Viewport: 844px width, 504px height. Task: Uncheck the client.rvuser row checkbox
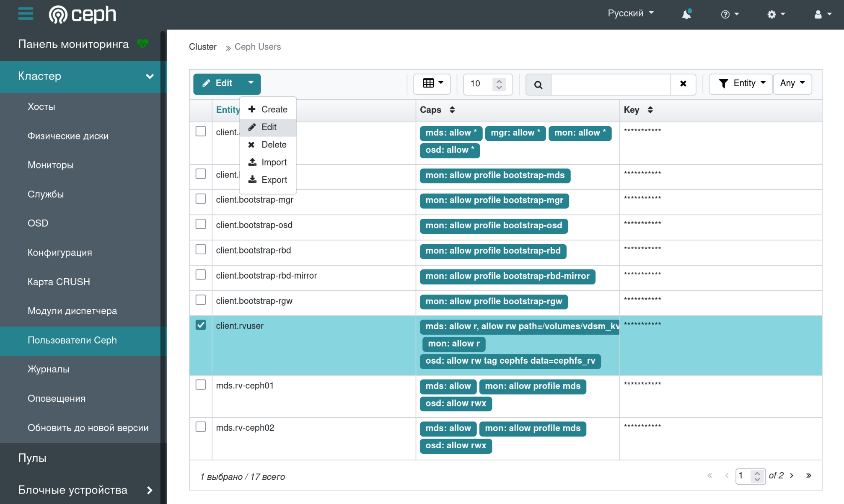point(201,325)
